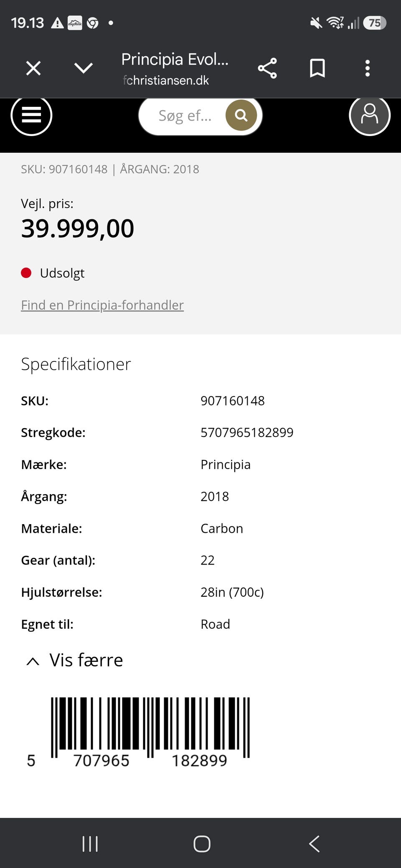The image size is (401, 868).
Task: Tap the battery indicator showing 75
Action: click(374, 23)
